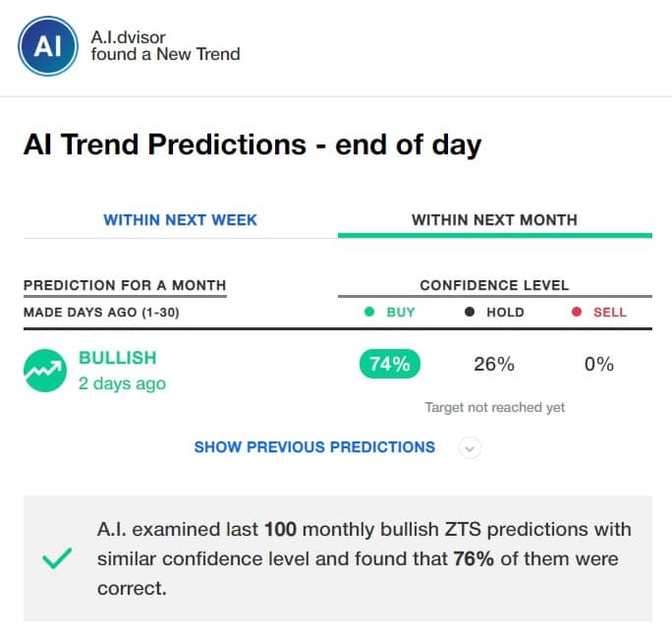
Task: Switch to the Within Next Week tab
Action: click(x=180, y=220)
